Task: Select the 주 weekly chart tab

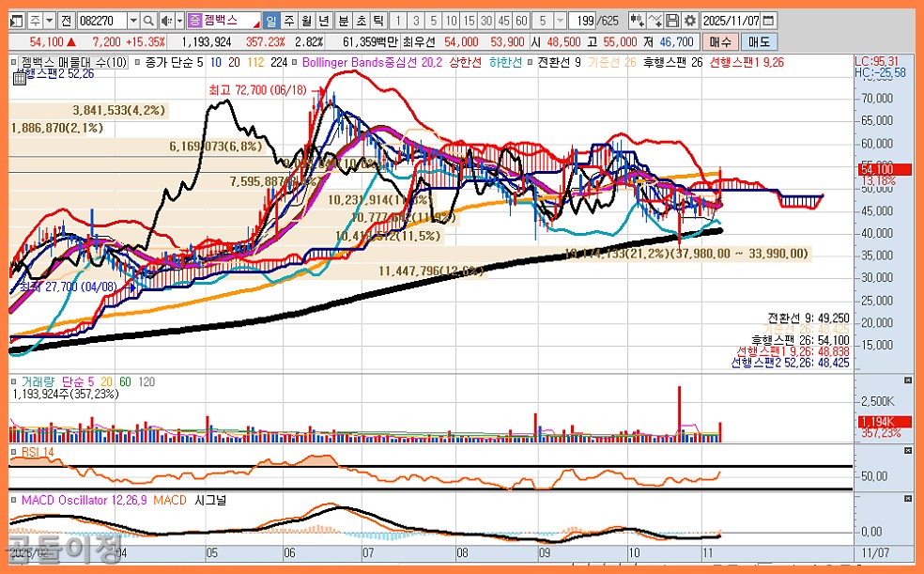Action: pyautogui.click(x=289, y=22)
